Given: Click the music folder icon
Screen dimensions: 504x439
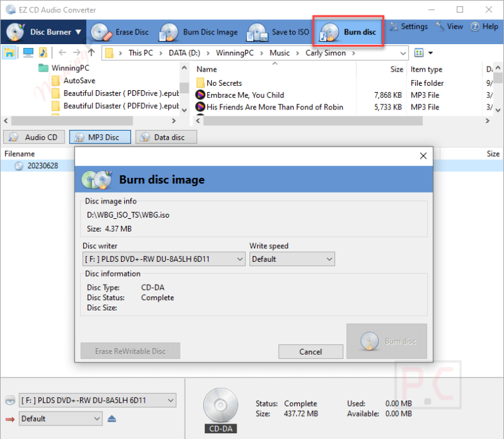Looking at the screenshot, I should click(x=43, y=52).
